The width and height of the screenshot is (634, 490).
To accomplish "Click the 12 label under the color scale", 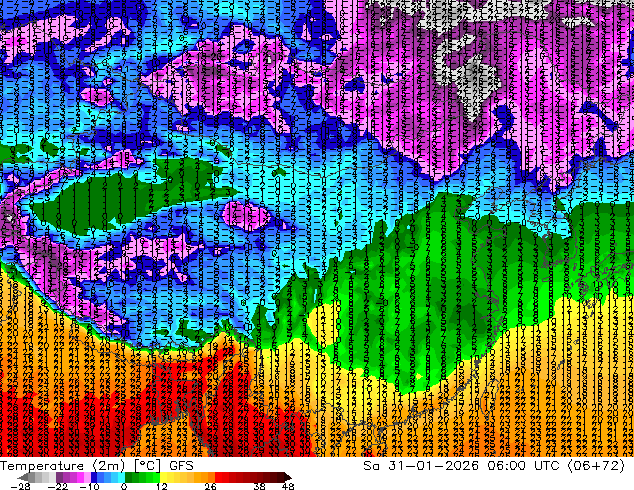I will 162,486.
